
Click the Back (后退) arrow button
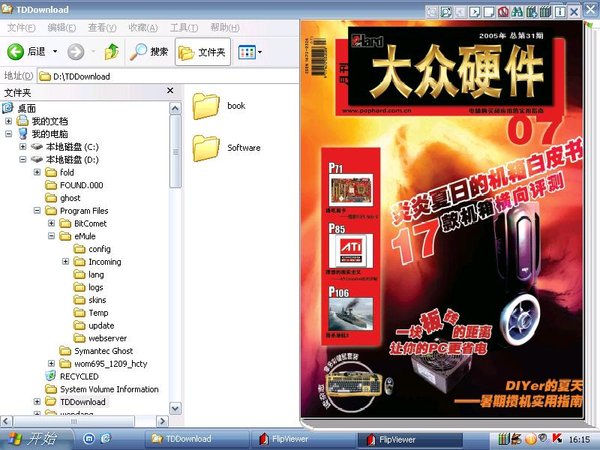[x=26, y=51]
